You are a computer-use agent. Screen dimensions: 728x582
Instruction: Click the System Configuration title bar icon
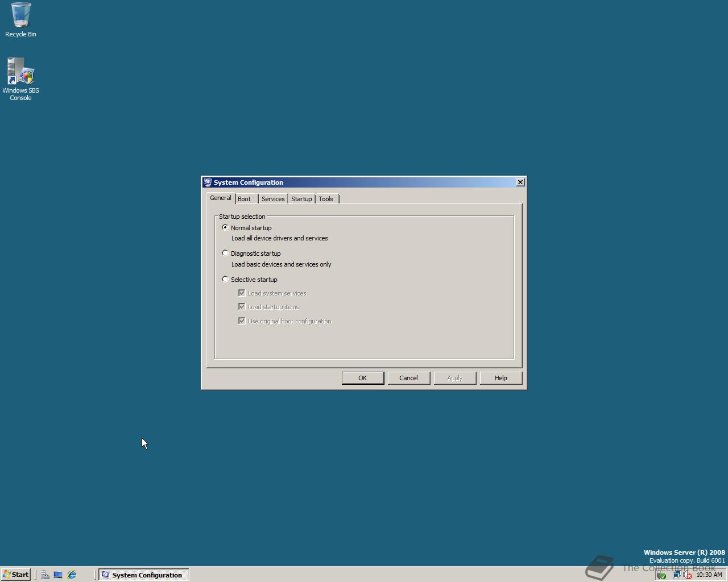click(x=208, y=182)
